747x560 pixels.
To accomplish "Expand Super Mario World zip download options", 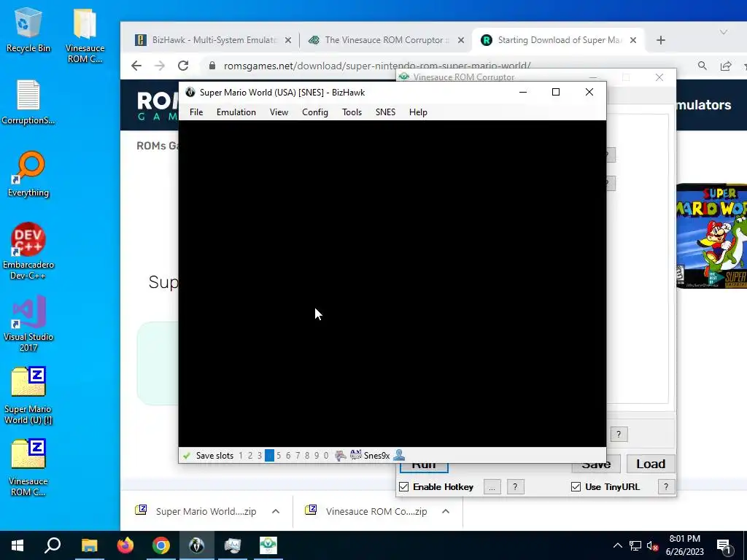I will tap(275, 511).
